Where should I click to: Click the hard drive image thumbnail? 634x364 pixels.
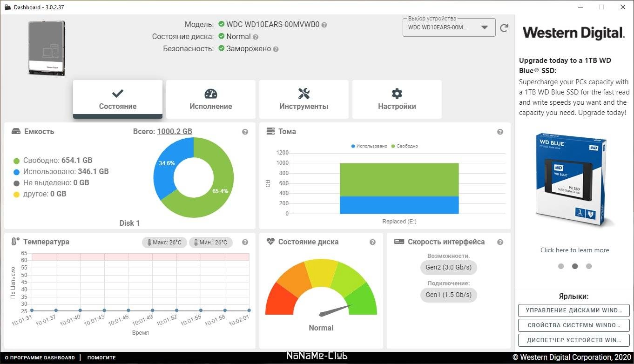47,48
